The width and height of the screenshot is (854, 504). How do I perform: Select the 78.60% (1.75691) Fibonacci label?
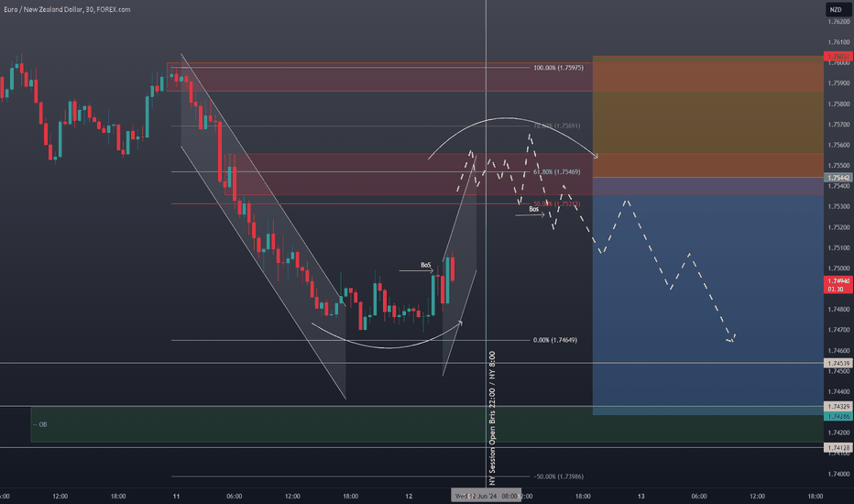click(556, 126)
